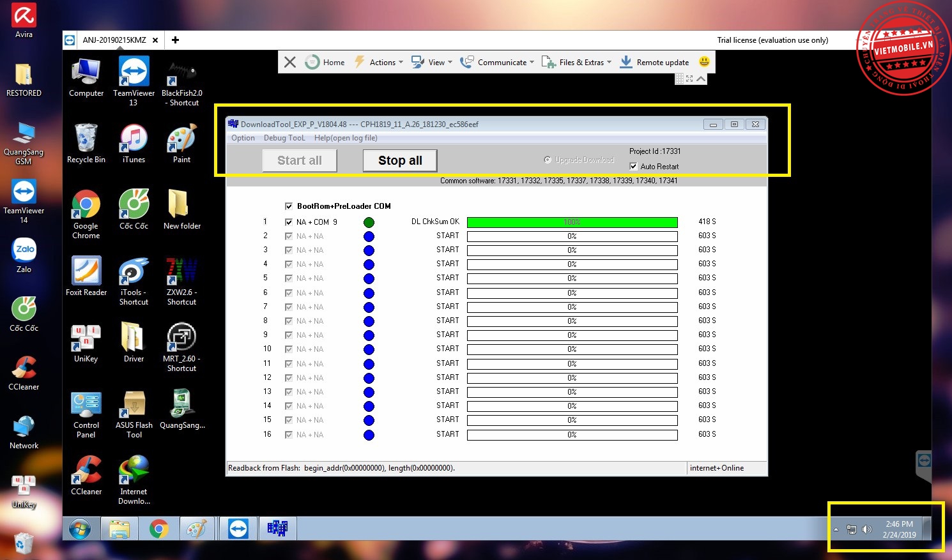
Task: Toggle the row 2 NA + NA checkbox
Action: pos(289,236)
